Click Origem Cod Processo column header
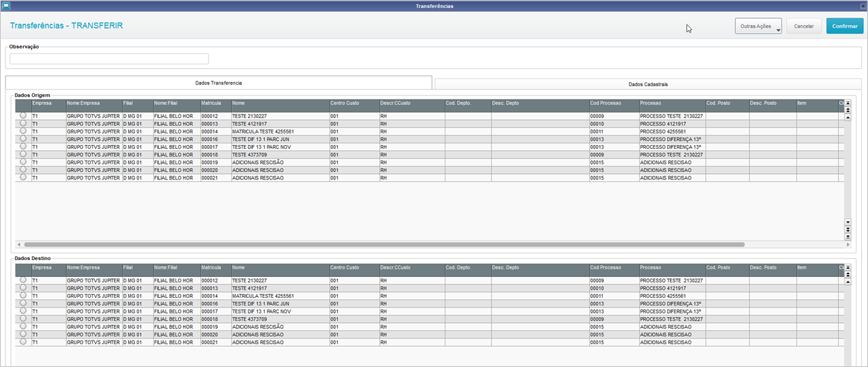Viewport: 868px width, 367px height. [x=614, y=106]
